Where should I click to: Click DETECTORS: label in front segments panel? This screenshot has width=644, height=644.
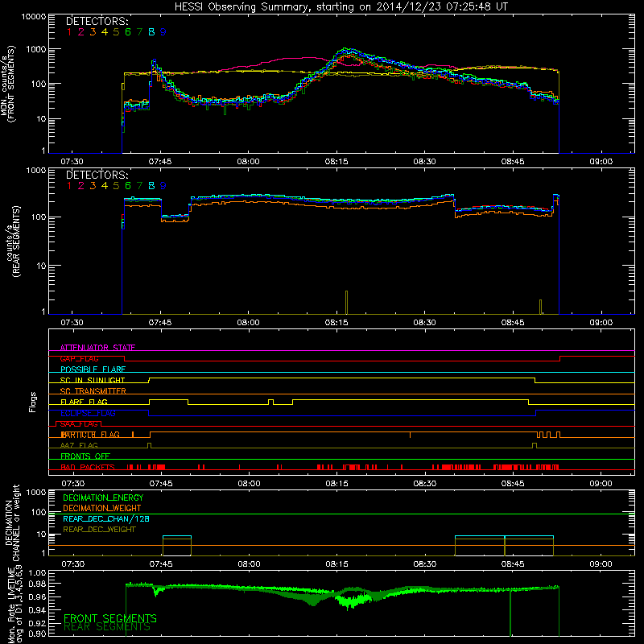[x=97, y=21]
